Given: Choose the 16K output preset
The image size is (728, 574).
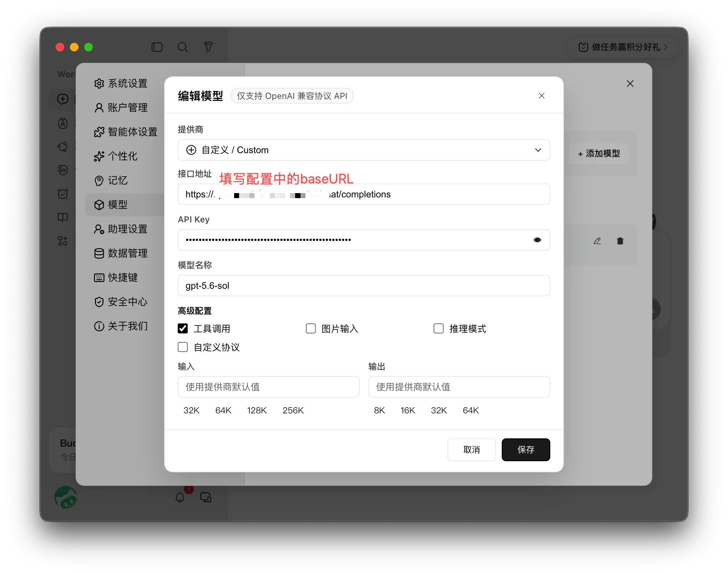Looking at the screenshot, I should (x=408, y=411).
